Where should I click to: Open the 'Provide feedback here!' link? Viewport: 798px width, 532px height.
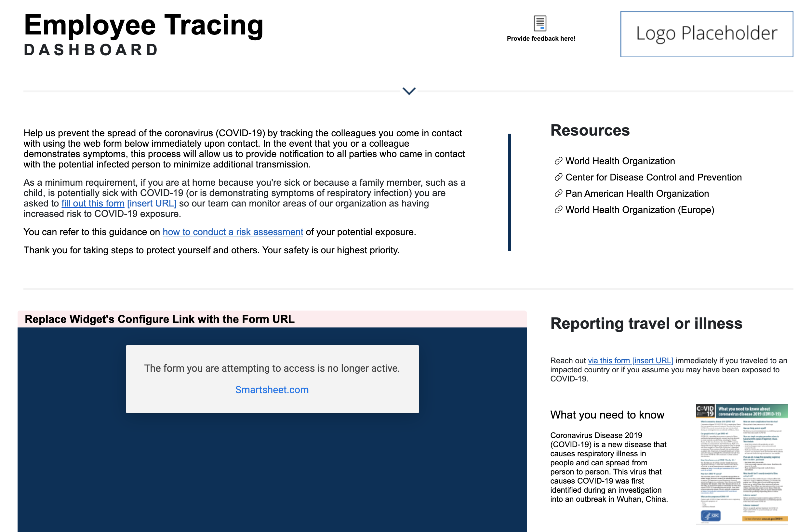pyautogui.click(x=541, y=39)
